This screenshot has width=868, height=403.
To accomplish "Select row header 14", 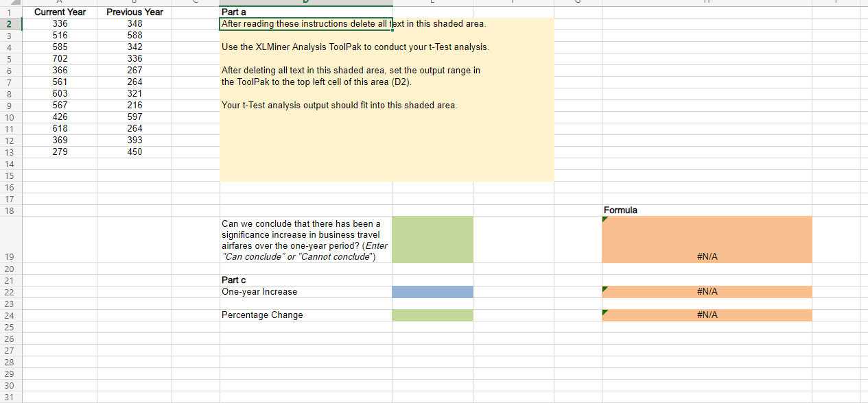I will point(11,163).
